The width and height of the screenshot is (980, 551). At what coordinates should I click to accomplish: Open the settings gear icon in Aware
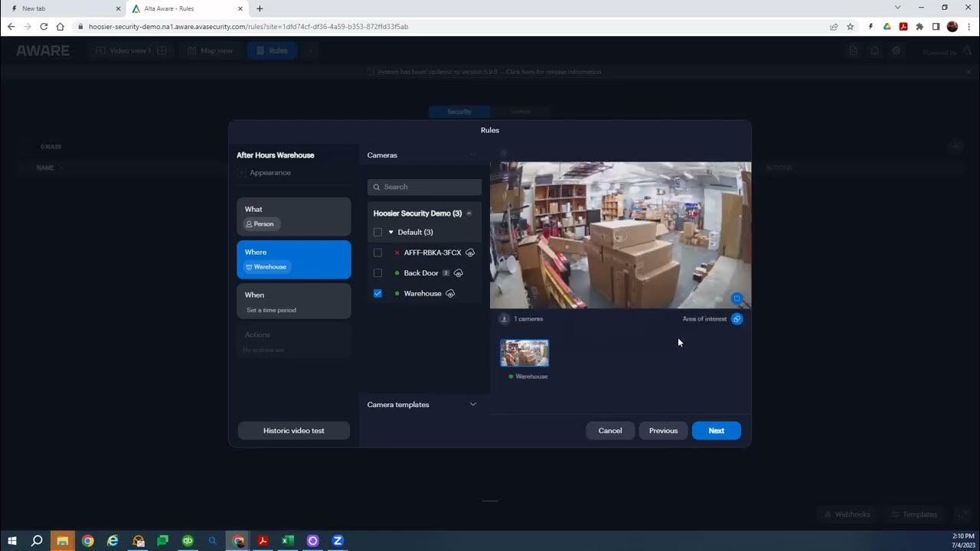897,51
